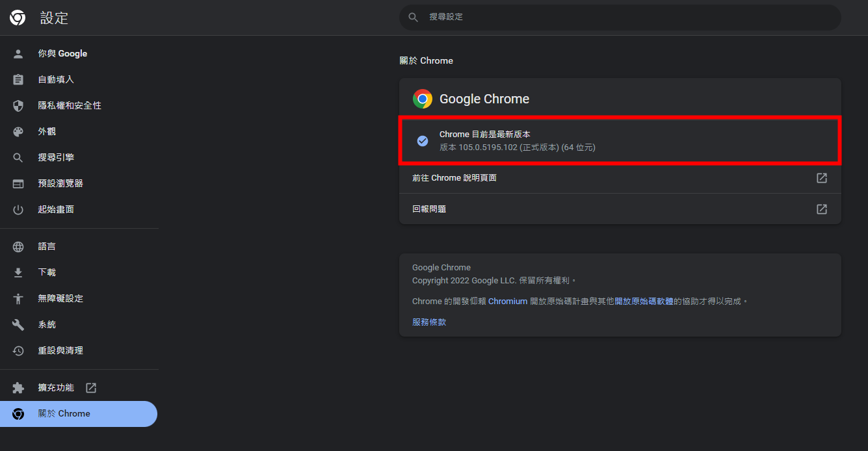
Task: Click the 搜尋設定 search field
Action: coord(620,18)
